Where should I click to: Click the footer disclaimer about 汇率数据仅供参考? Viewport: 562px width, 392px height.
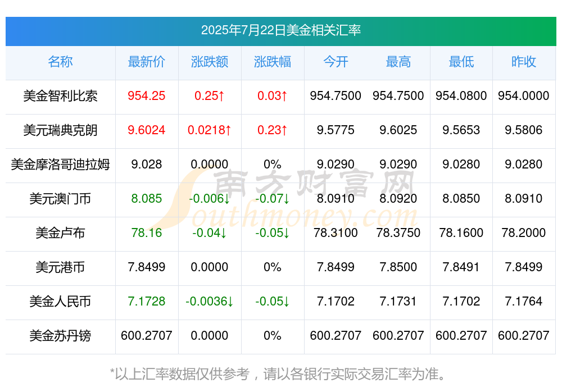click(x=279, y=374)
